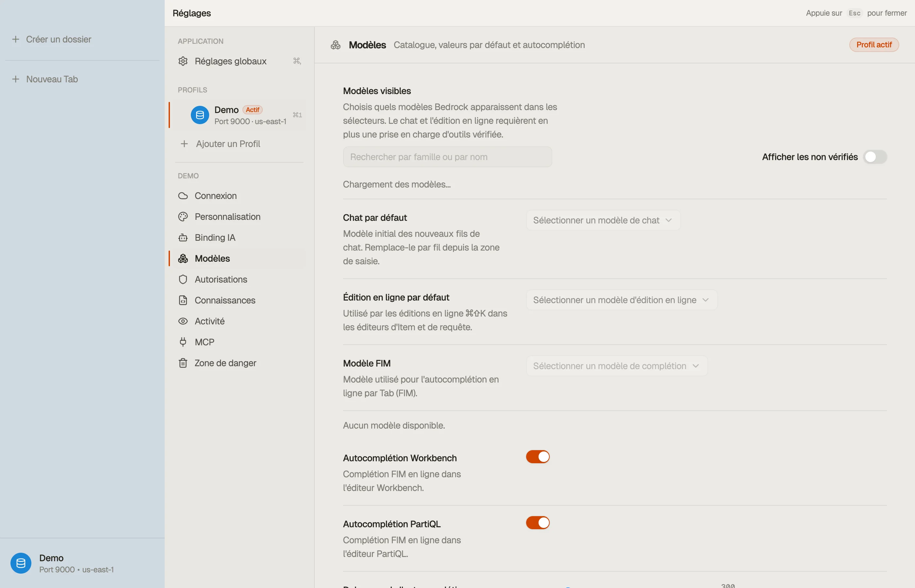Open the Zone de danger section
Viewport: 915px width, 588px height.
[x=239, y=363]
